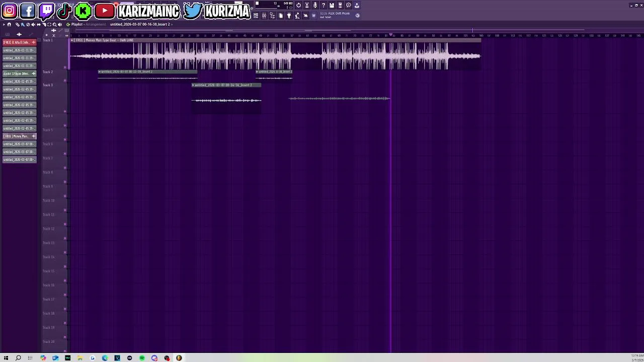
Task: Open the shopping cart content library
Action: 313,16
